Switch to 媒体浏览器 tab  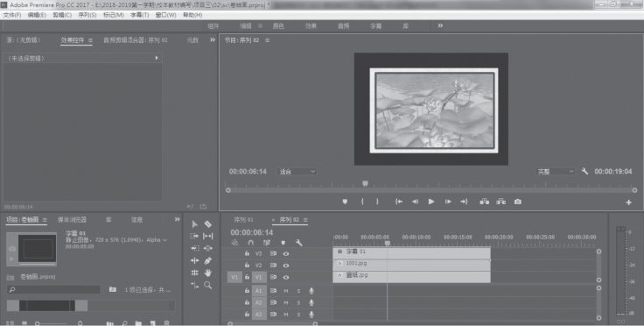pos(72,220)
